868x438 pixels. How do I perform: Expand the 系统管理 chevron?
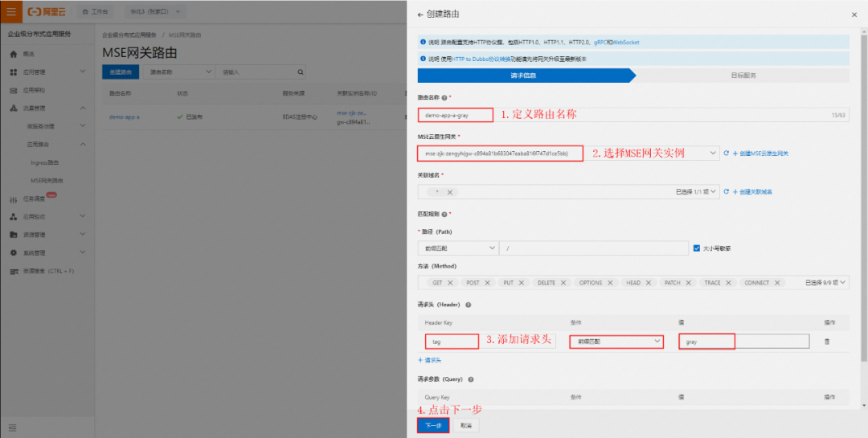(x=83, y=252)
